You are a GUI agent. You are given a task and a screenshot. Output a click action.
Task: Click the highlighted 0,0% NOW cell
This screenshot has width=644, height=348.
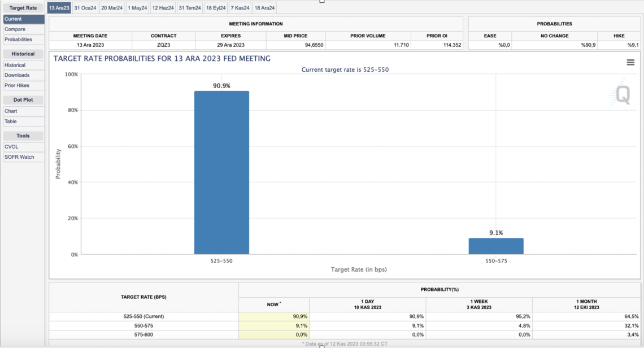pyautogui.click(x=274, y=334)
